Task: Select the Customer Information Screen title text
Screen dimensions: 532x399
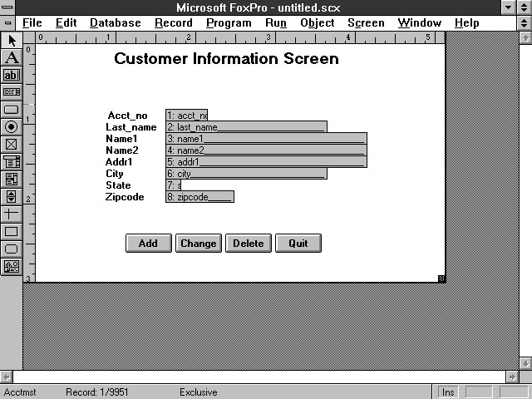Action: 226,59
